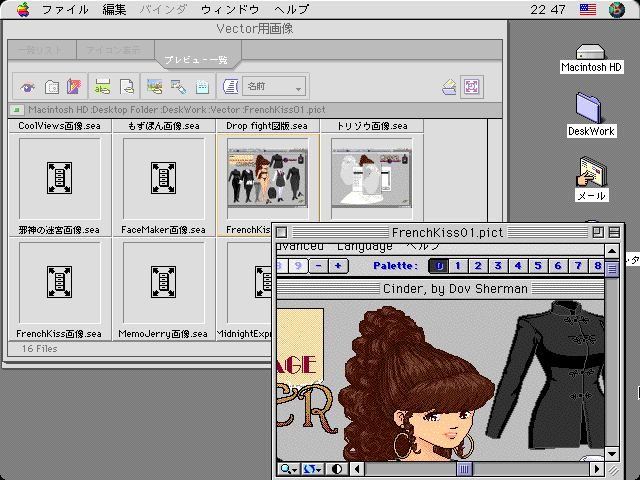Click the picture with pencil icon

(x=178, y=87)
